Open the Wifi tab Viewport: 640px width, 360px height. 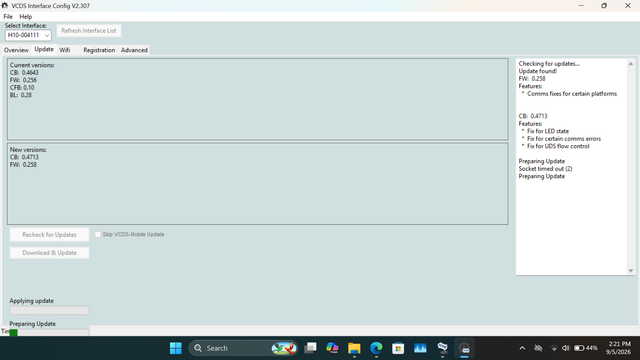[65, 50]
